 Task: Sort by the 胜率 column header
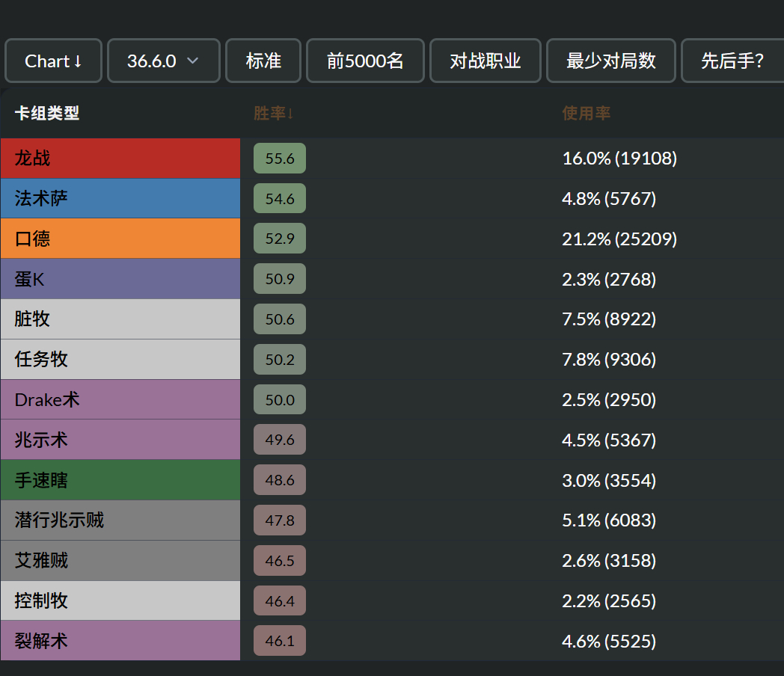pos(274,114)
